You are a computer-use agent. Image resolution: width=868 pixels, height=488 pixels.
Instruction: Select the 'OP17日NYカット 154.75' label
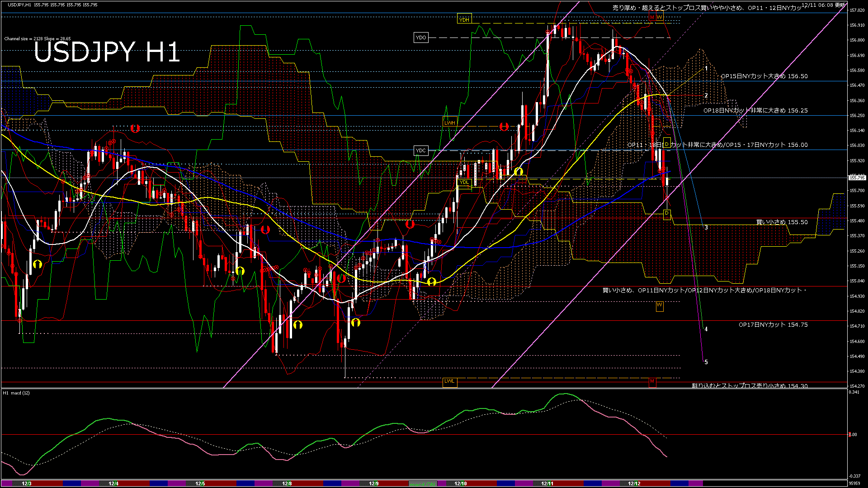point(773,324)
